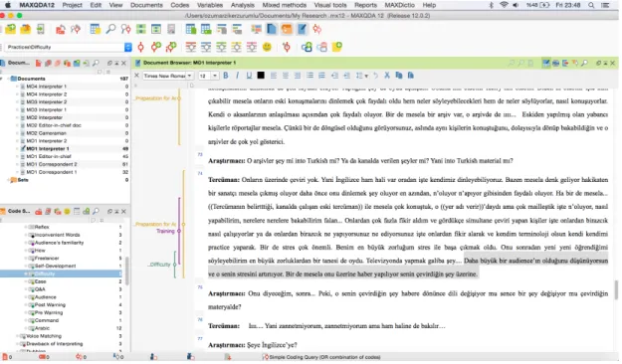Open the Mixed methods menu
Screen dimensions: 622x364
coord(284,5)
